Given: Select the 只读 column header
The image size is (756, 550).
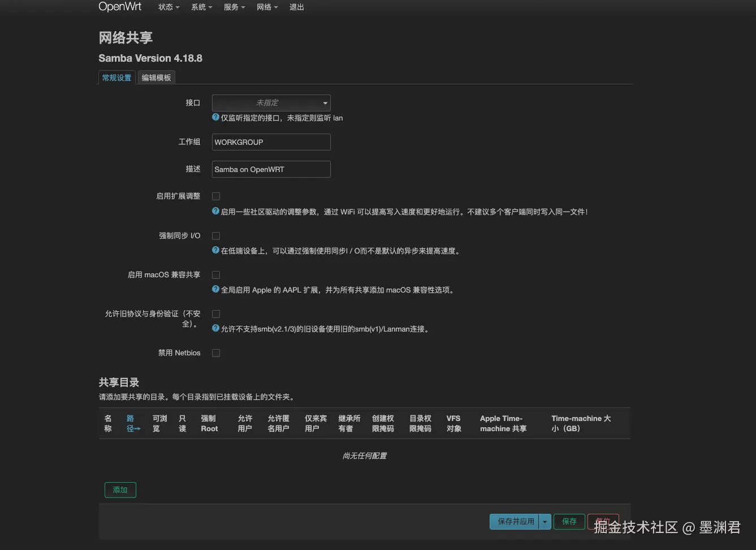Looking at the screenshot, I should coord(182,423).
